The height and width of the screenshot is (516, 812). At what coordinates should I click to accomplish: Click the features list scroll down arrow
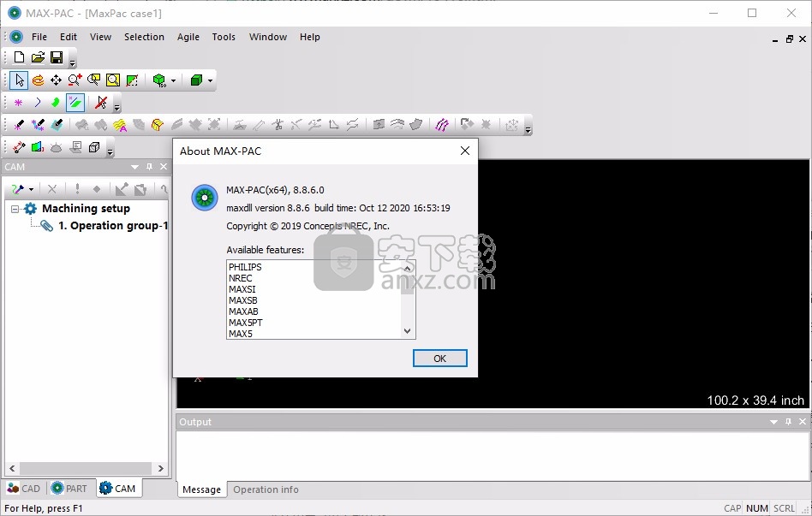(x=407, y=331)
